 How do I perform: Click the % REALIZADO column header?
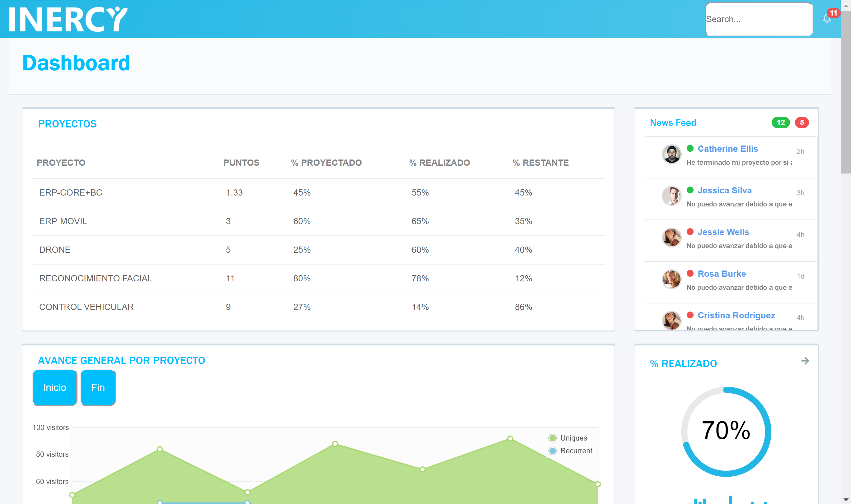(439, 163)
